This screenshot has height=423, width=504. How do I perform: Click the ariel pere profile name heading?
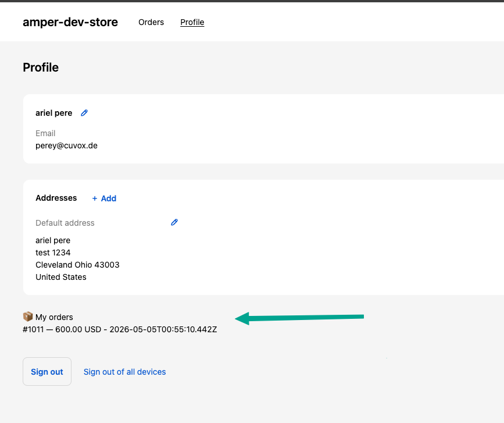click(x=54, y=113)
